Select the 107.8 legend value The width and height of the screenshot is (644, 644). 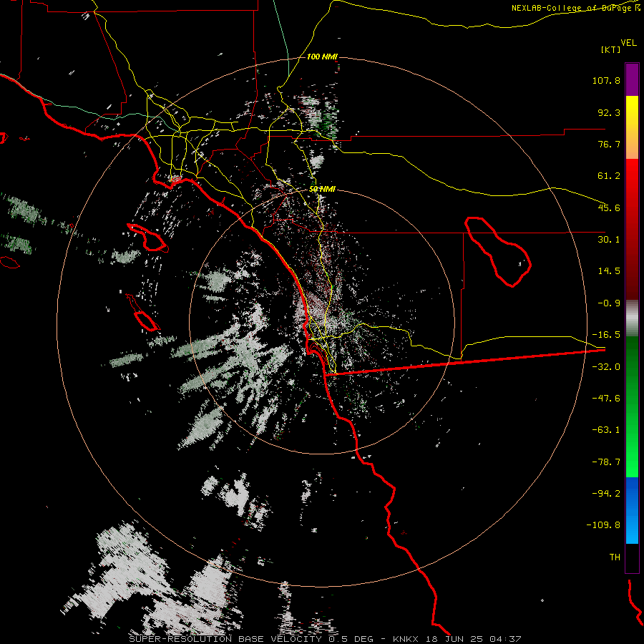click(606, 80)
